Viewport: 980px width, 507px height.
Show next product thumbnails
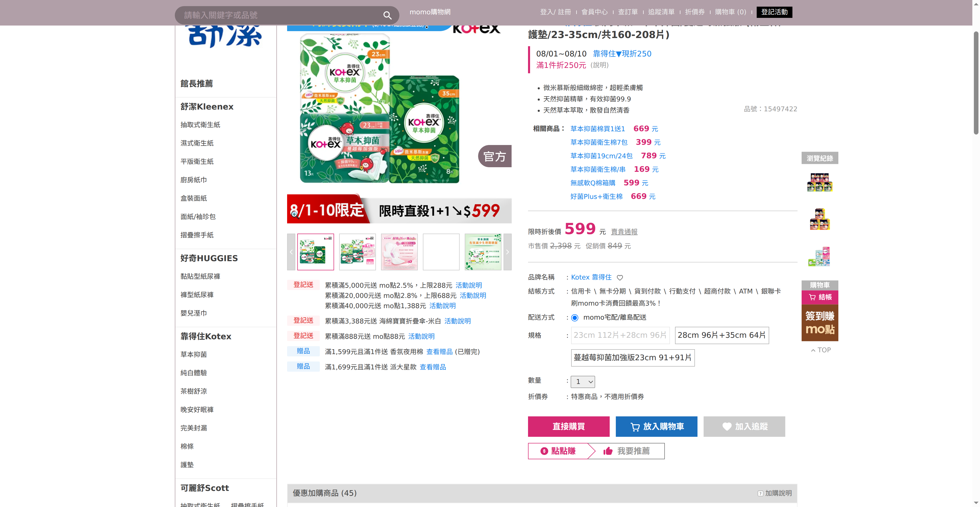click(507, 252)
